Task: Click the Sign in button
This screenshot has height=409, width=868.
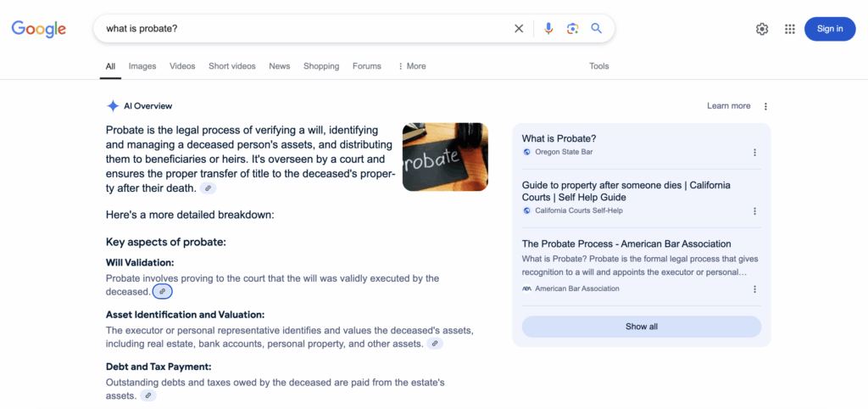Action: click(830, 29)
